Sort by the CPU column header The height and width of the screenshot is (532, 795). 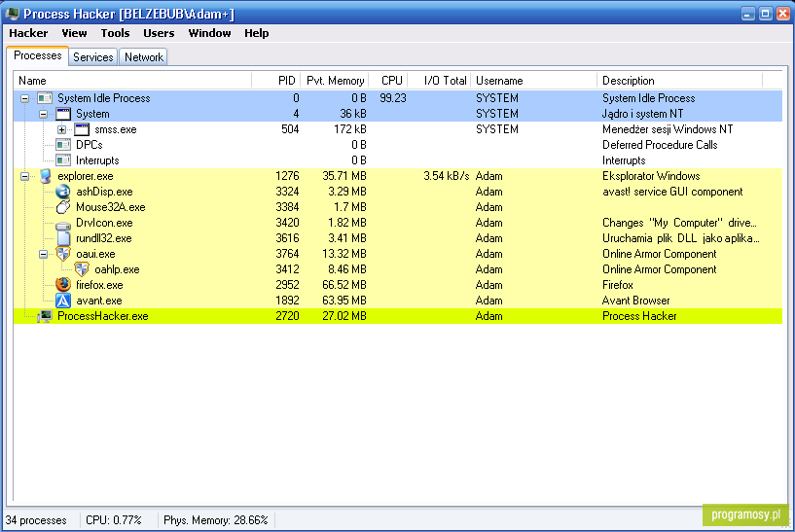point(388,81)
